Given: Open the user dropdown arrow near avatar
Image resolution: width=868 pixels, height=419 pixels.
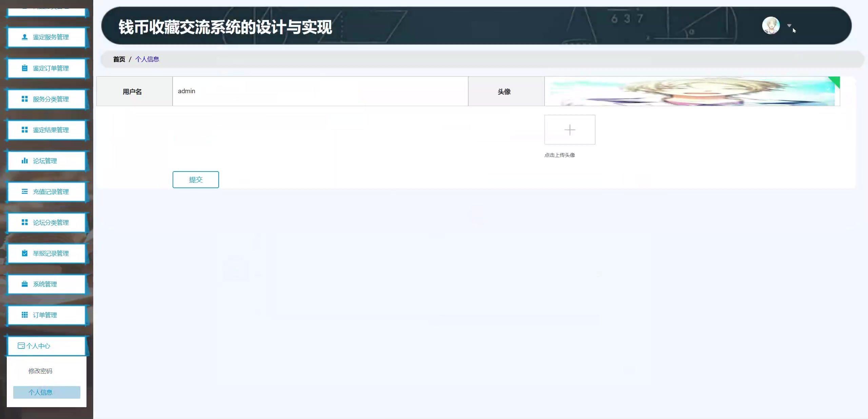Looking at the screenshot, I should [789, 26].
